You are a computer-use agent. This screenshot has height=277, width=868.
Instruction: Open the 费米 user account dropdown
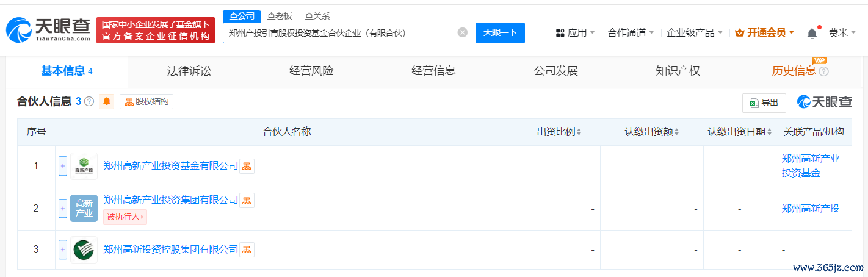coord(842,33)
